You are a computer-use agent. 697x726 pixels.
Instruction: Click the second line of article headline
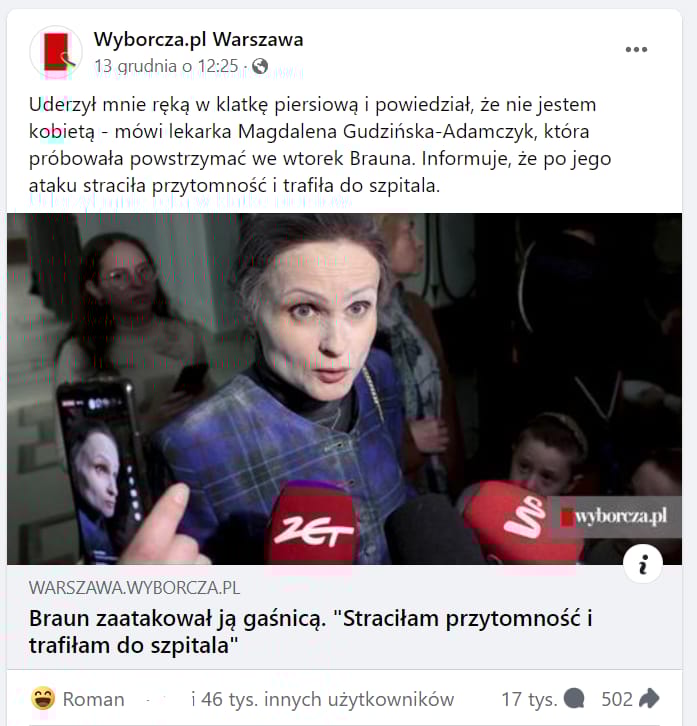tap(133, 645)
